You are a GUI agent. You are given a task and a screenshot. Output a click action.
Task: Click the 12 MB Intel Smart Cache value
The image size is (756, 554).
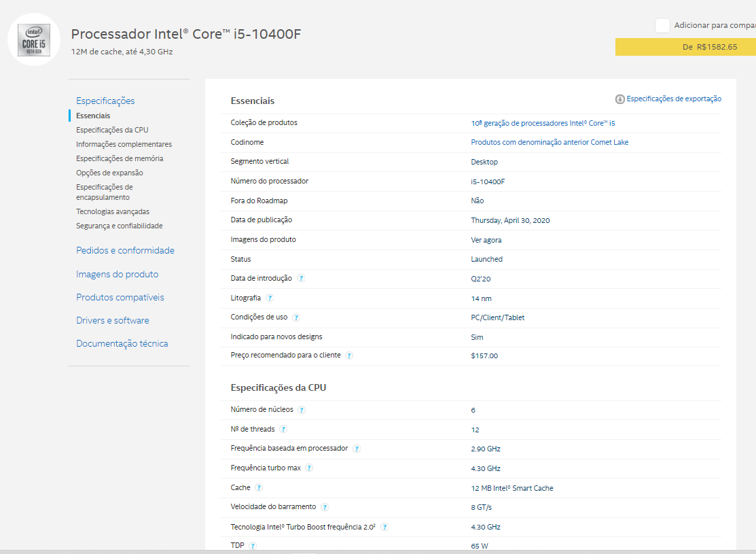512,488
